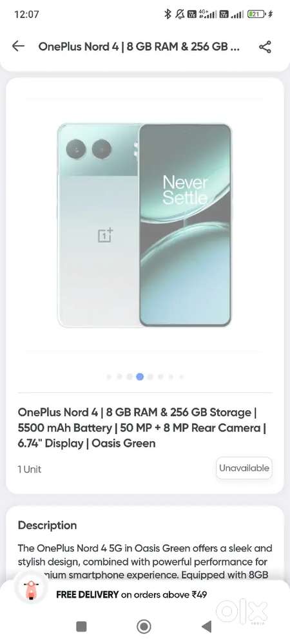This screenshot has width=290, height=644.
Task: Tap the Android home circle button
Action: (x=144, y=627)
